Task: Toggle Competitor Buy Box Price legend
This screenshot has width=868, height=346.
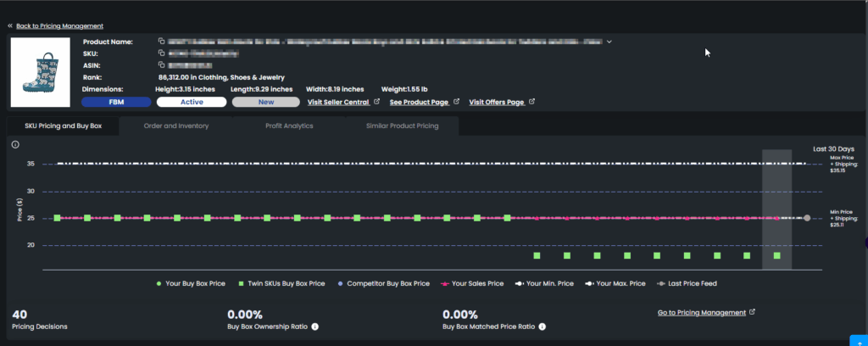Action: click(383, 283)
